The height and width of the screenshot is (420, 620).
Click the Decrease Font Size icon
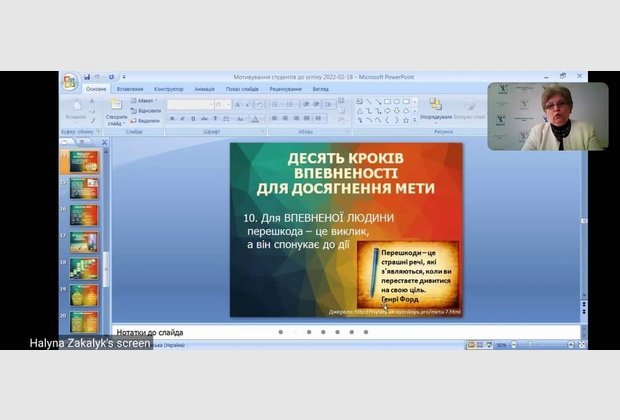(248, 104)
